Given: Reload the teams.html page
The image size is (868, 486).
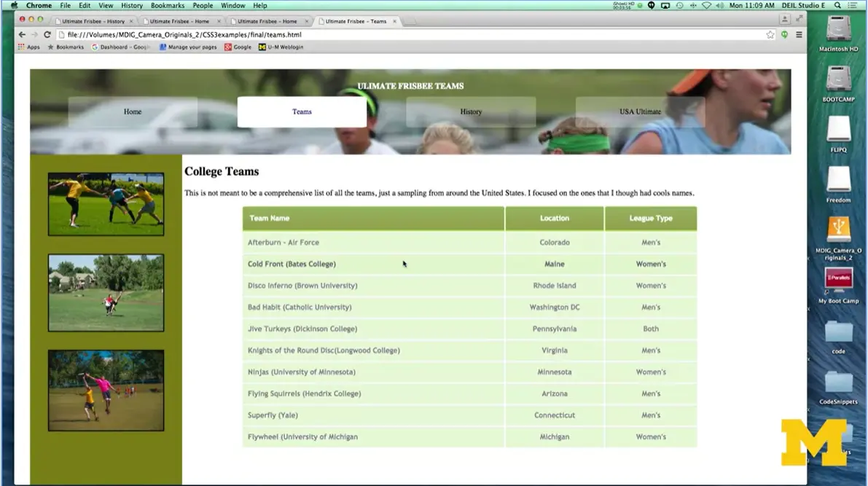Looking at the screenshot, I should pyautogui.click(x=46, y=34).
